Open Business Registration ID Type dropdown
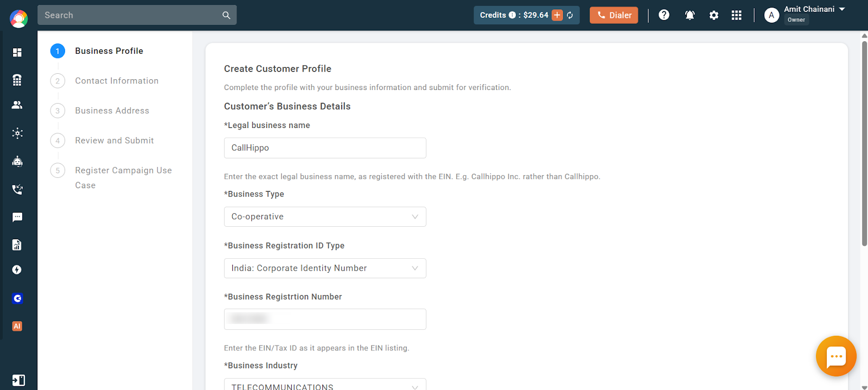868x390 pixels. point(325,268)
